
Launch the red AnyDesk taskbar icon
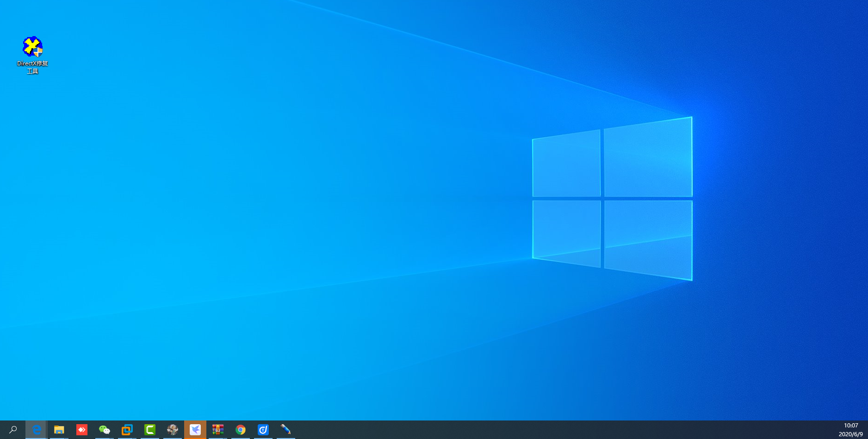click(x=81, y=430)
